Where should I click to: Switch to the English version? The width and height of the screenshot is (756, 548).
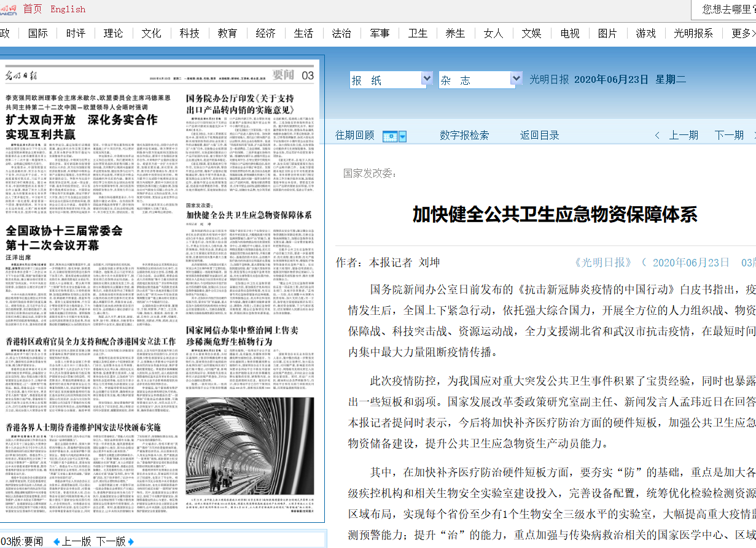68,9
